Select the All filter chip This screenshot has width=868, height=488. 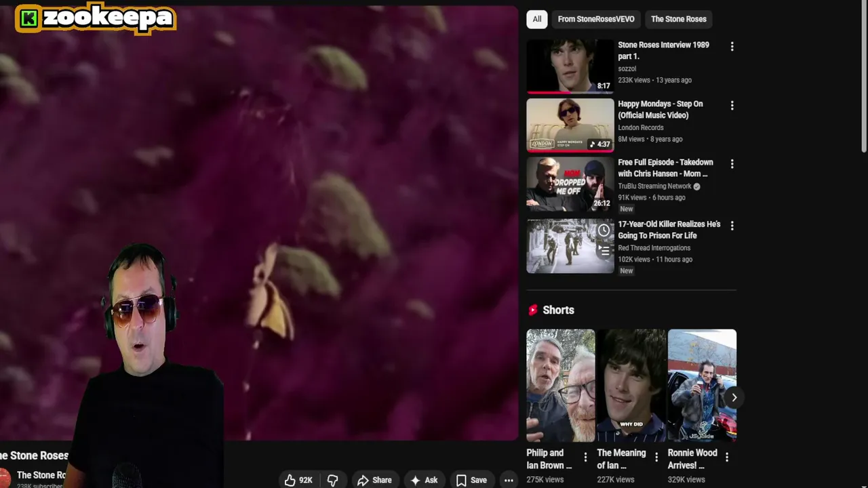pos(537,19)
